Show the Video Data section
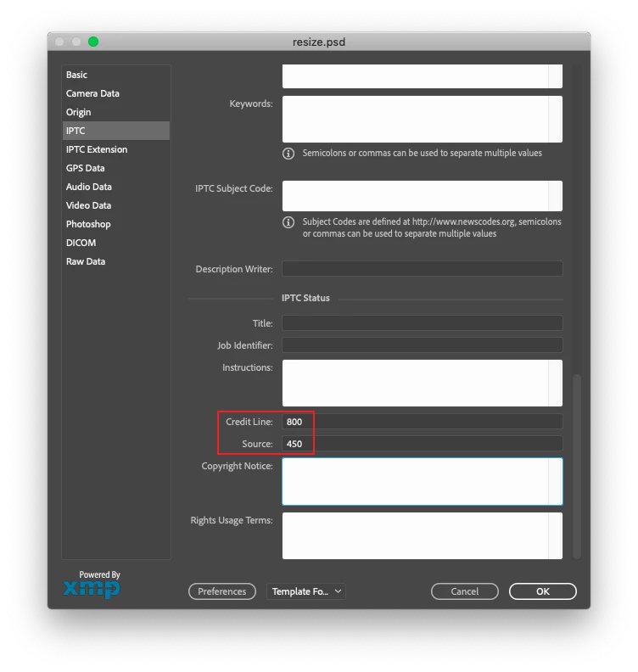Image resolution: width=638 pixels, height=672 pixels. click(x=115, y=205)
